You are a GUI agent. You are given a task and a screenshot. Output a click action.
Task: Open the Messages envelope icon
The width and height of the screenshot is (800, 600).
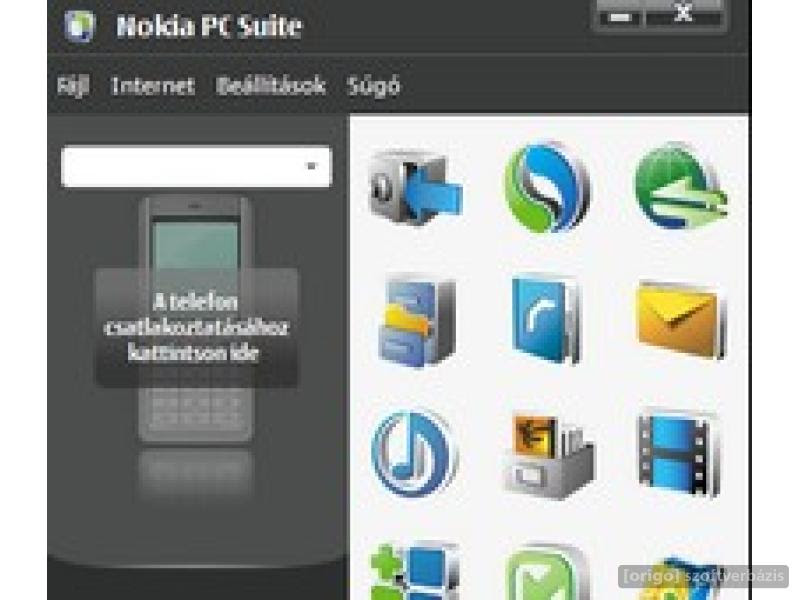click(682, 319)
